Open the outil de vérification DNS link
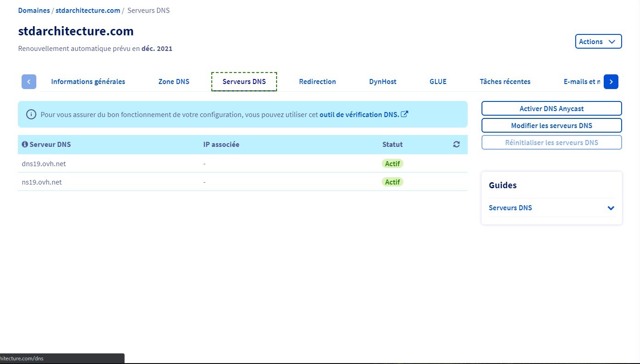 tap(359, 114)
